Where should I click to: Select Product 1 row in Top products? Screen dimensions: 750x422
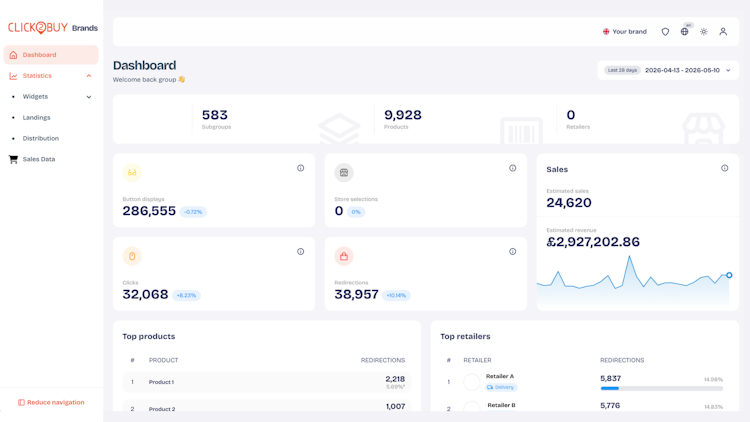[267, 382]
